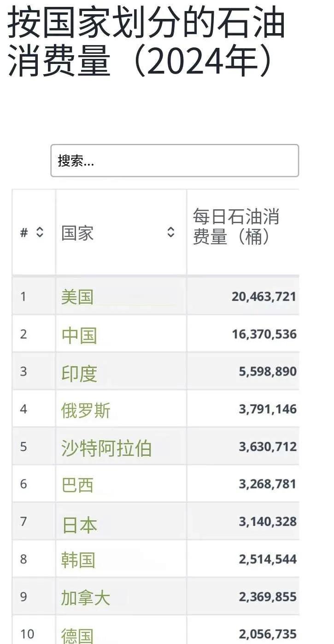
Task: Select the 16,370,536 consumption value cell
Action: (264, 334)
